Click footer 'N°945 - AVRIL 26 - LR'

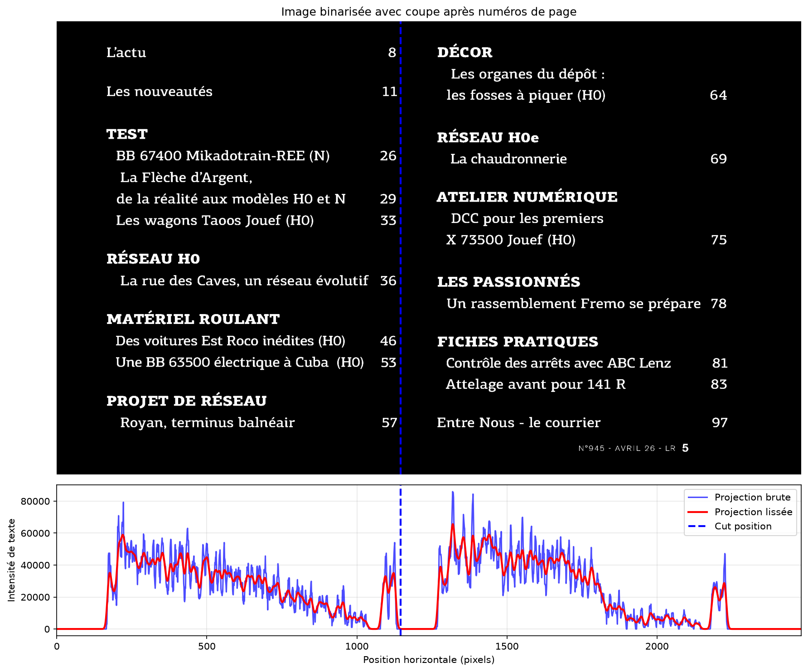627,449
